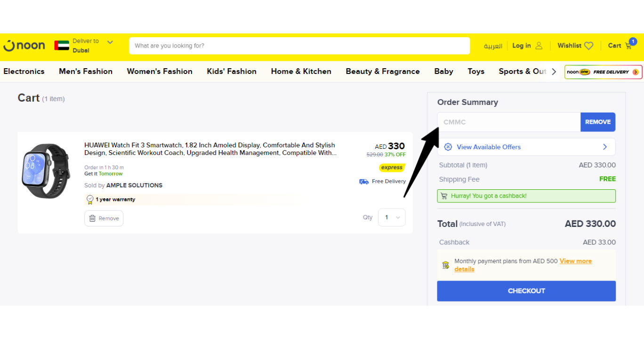
Task: Click the cashback cart icon
Action: [444, 196]
